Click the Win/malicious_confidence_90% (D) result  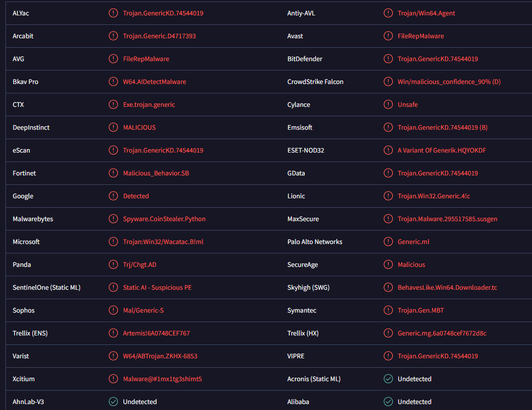coord(449,82)
